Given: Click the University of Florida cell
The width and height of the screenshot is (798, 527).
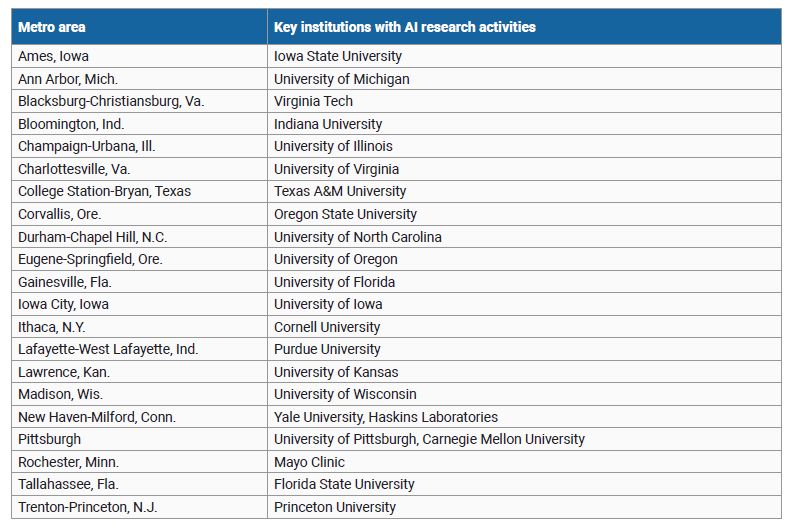Looking at the screenshot, I should 334,282.
